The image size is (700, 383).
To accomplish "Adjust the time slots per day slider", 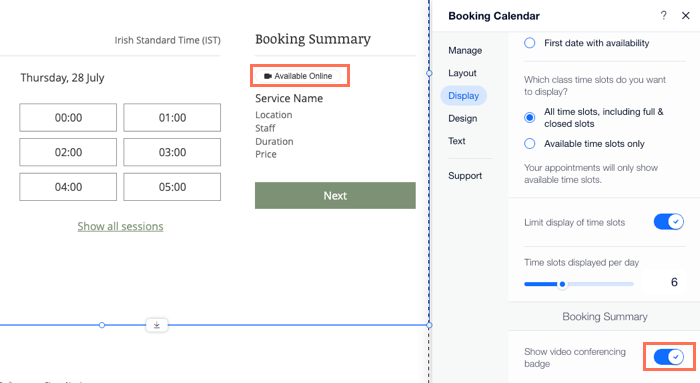I will [x=562, y=284].
